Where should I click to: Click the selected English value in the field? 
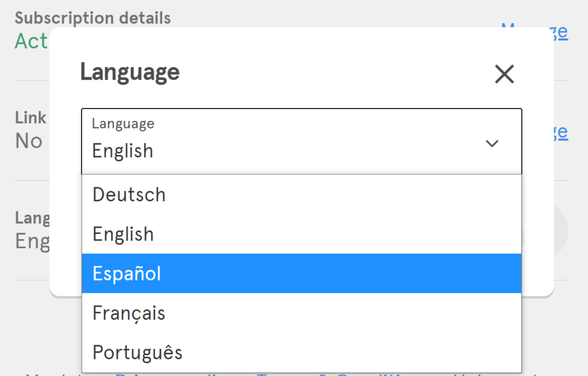pyautogui.click(x=122, y=151)
